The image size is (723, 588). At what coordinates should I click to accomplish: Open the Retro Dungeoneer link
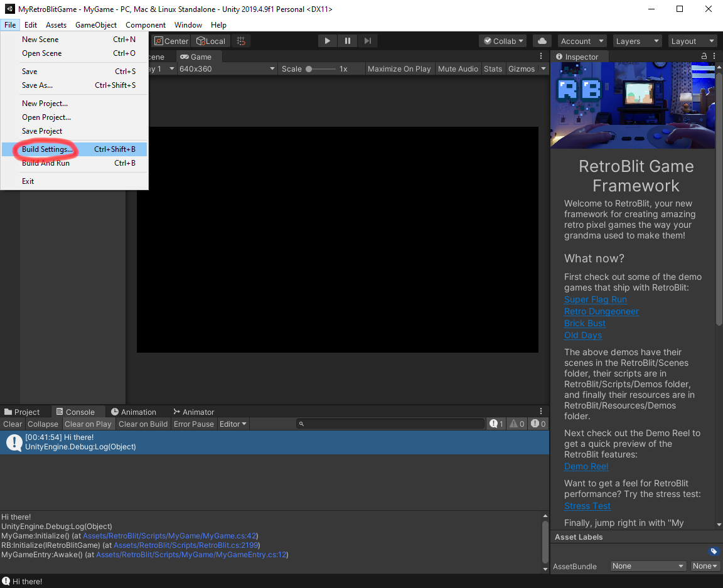pos(601,311)
